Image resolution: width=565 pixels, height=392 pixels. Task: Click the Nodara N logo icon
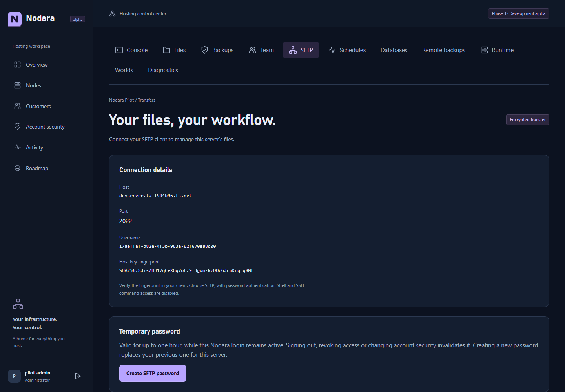15,19
